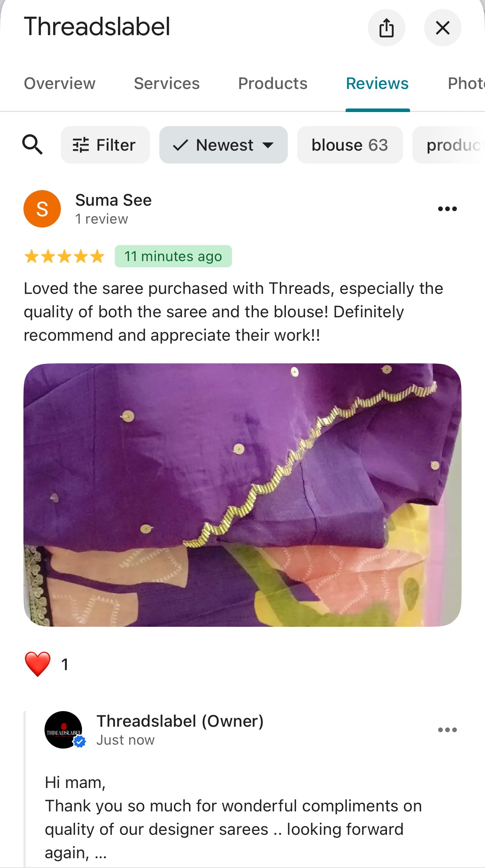Tap the share icon beside Threadslabel
This screenshot has height=868, width=485.
click(386, 28)
